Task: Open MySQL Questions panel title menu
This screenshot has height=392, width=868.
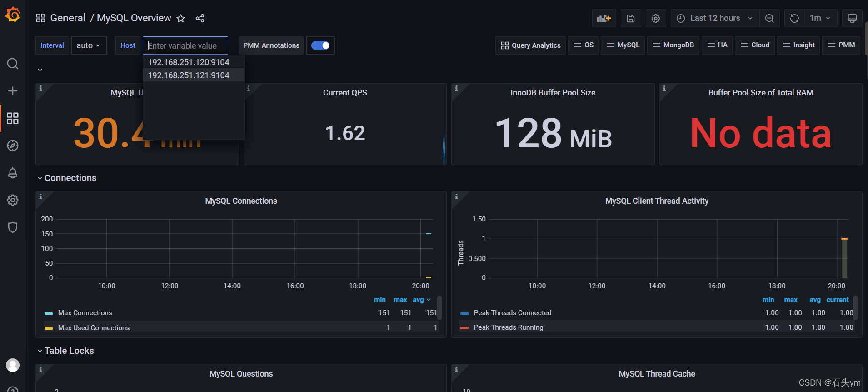Action: click(241, 374)
